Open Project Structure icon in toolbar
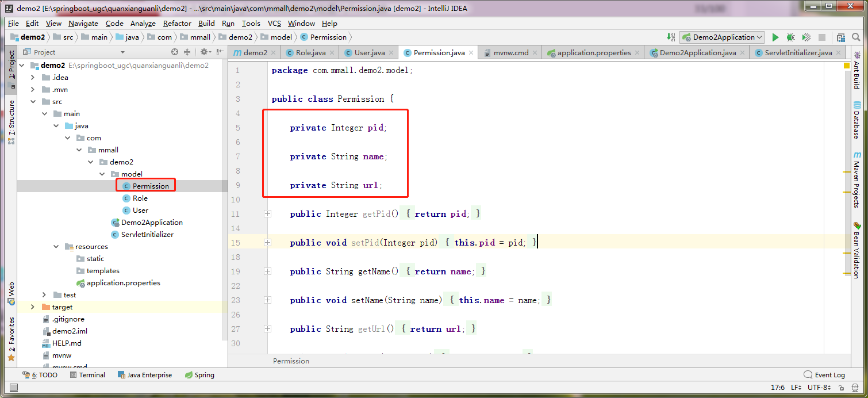Viewport: 868px width, 398px height. [841, 37]
